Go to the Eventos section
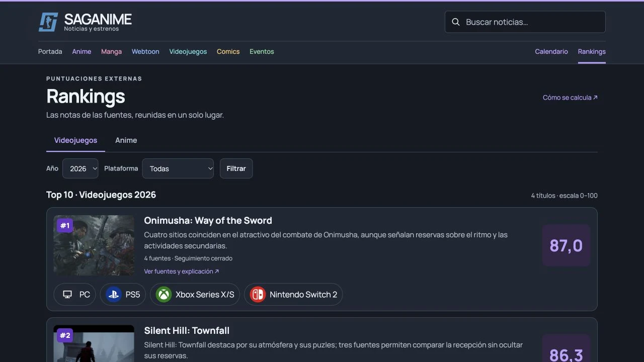Viewport: 644px width, 362px height. 262,52
